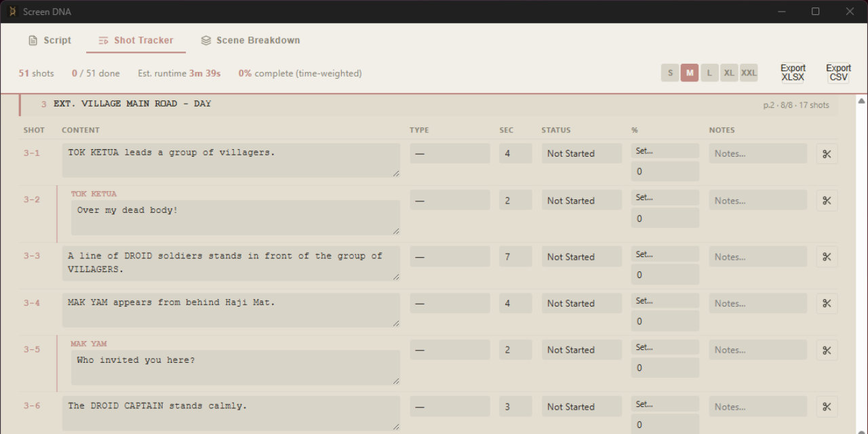Open Status dropdown for shot 3-6
Screen dimensions: 868x434
[581, 406]
